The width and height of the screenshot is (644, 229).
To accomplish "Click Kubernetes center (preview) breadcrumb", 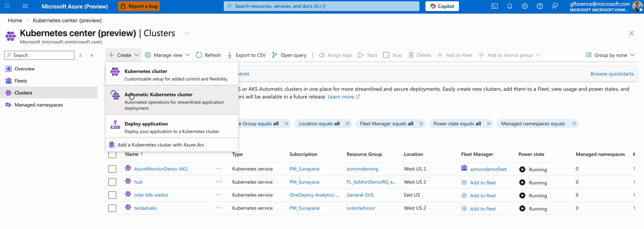I will [x=67, y=20].
